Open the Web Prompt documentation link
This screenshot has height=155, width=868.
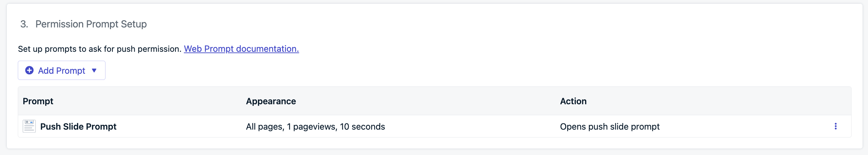(x=241, y=49)
